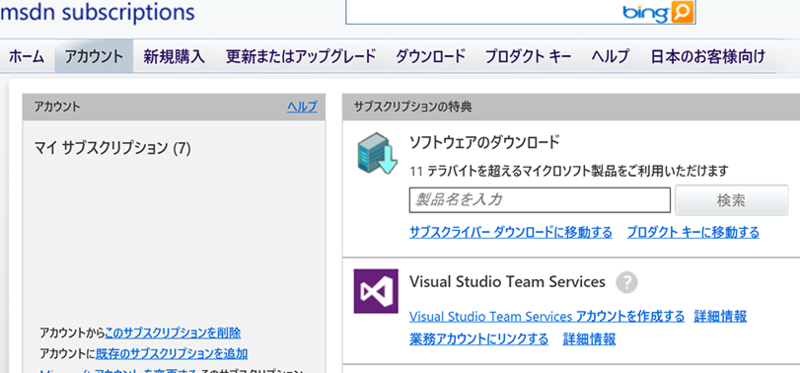Click the ヘルプ link in アカウント panel
This screenshot has height=373, width=800.
302,107
